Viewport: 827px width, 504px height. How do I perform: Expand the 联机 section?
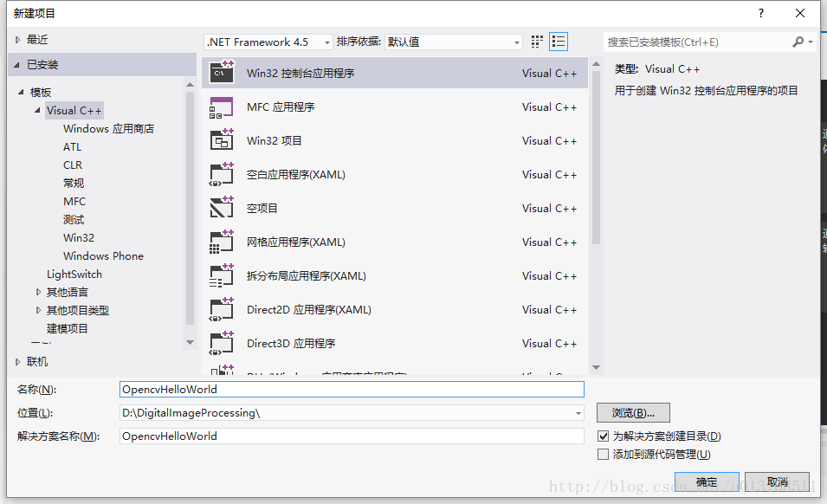pos(17,362)
